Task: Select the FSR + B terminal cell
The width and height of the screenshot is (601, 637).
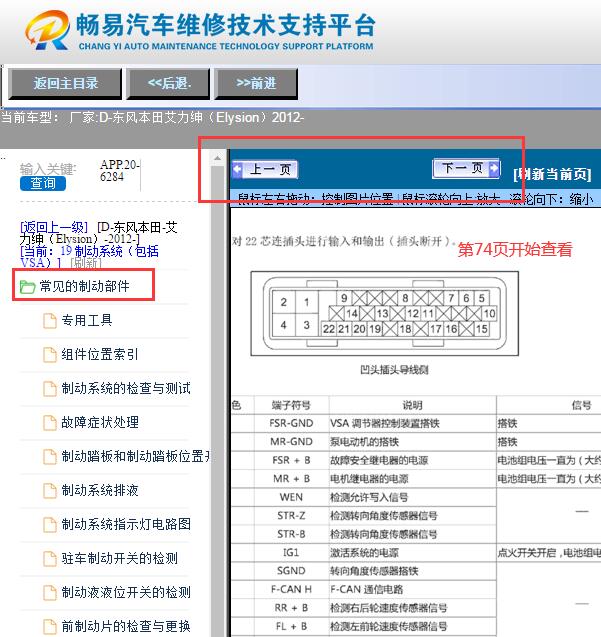Action: click(x=291, y=460)
